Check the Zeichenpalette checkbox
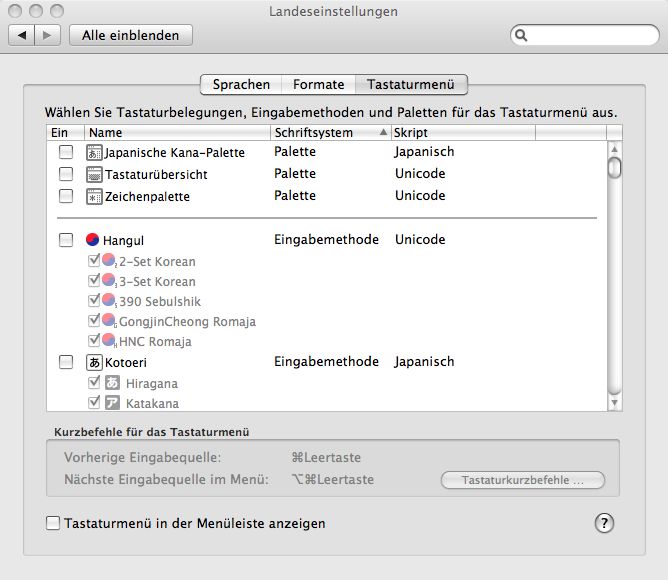Image resolution: width=668 pixels, height=580 pixels. [x=66, y=196]
